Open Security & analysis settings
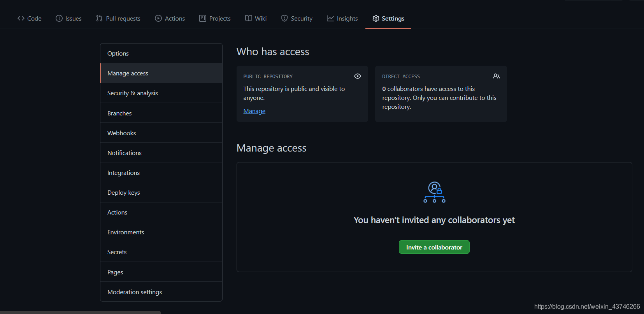The image size is (644, 314). (161, 93)
